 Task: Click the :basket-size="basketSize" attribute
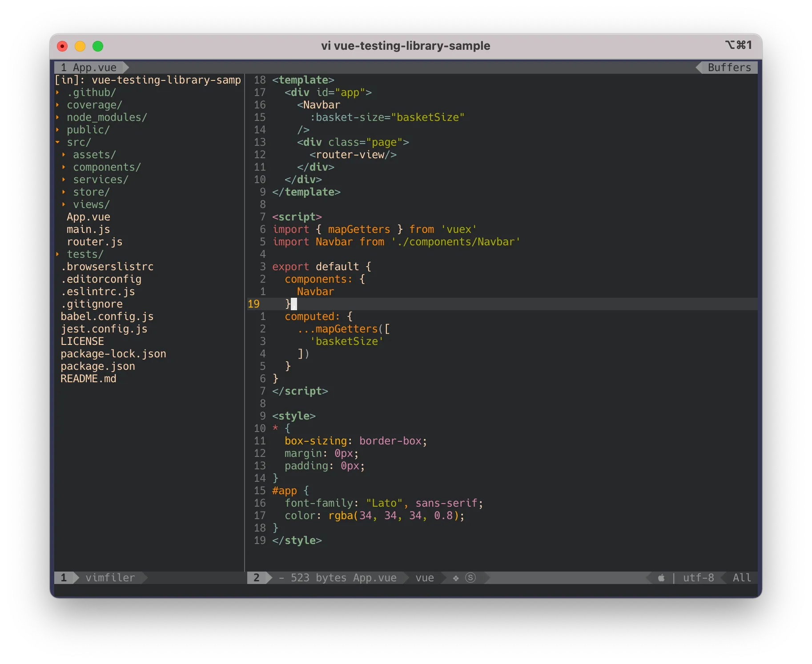pos(387,117)
